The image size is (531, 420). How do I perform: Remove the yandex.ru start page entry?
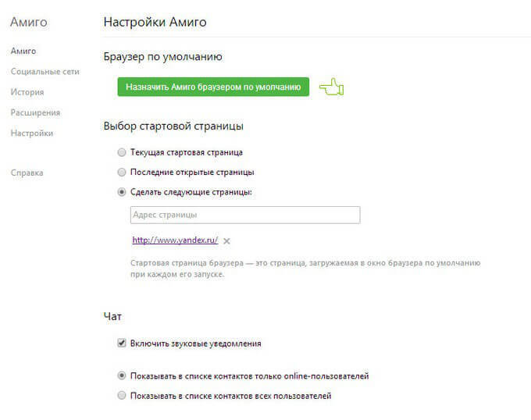click(226, 241)
